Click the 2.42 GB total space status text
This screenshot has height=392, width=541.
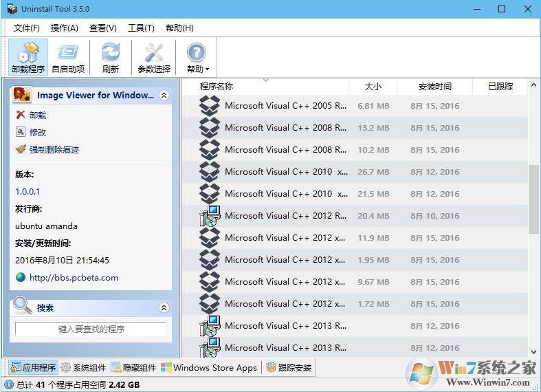124,384
